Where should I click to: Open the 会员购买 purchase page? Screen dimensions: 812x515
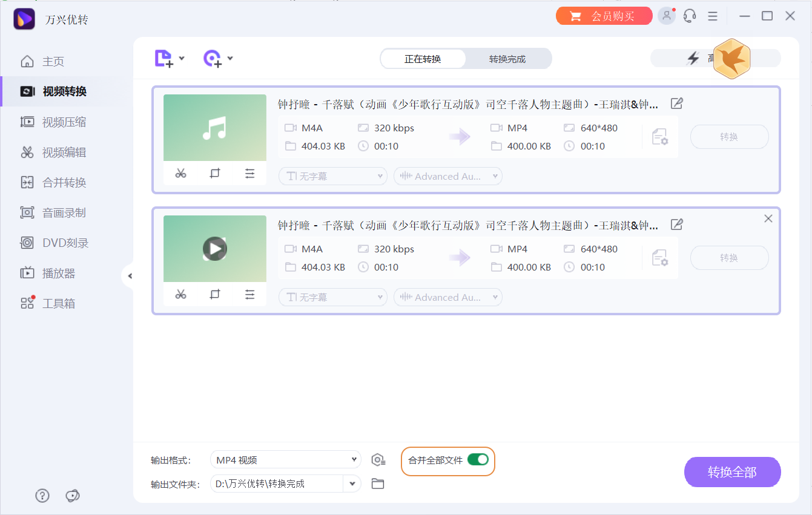pyautogui.click(x=604, y=15)
